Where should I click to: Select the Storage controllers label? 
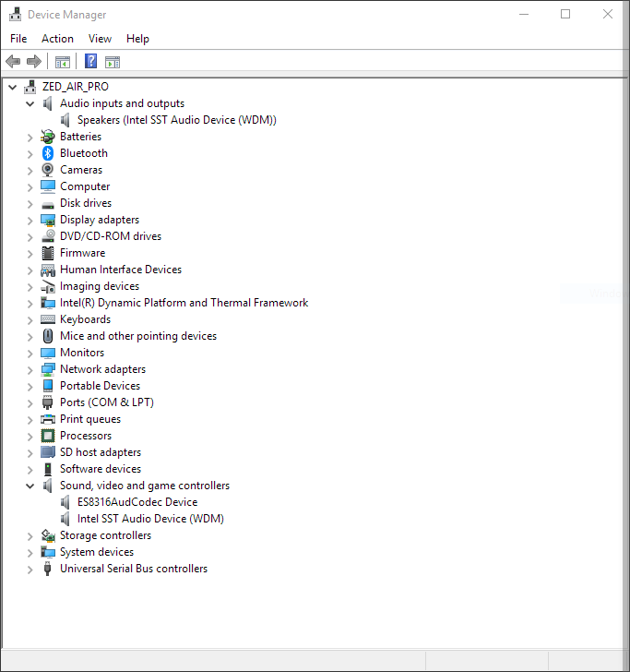pos(105,535)
